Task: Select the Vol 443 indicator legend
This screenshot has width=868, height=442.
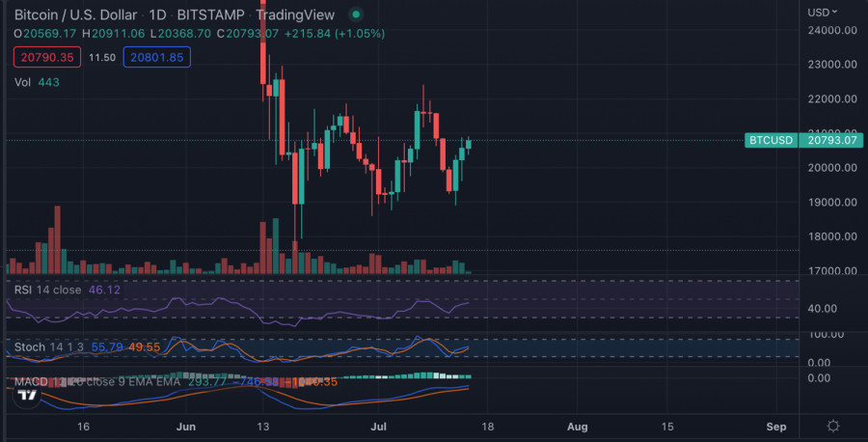Action: [37, 82]
